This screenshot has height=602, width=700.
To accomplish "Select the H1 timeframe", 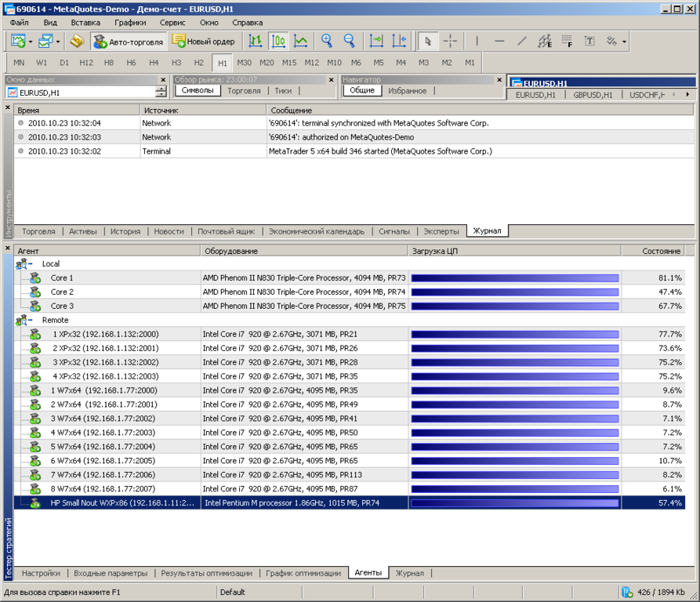I will click(223, 63).
